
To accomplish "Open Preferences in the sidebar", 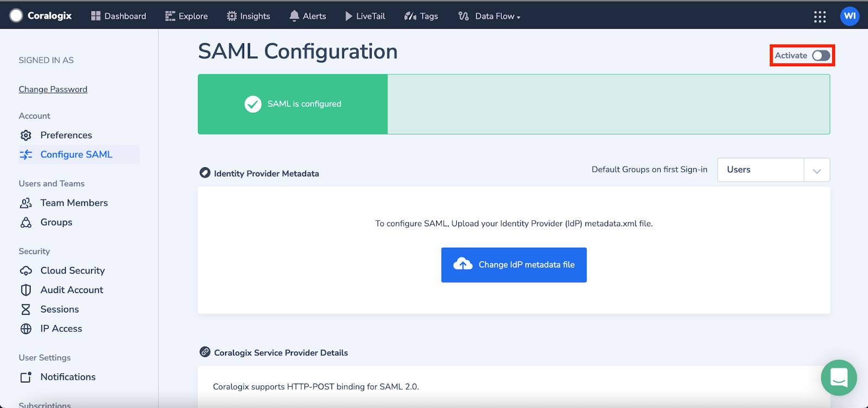I will click(66, 135).
